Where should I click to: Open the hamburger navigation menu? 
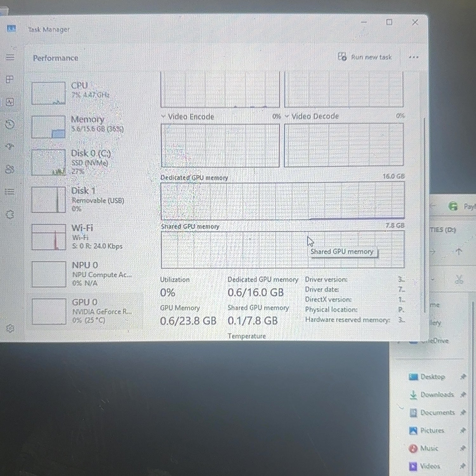pyautogui.click(x=10, y=57)
